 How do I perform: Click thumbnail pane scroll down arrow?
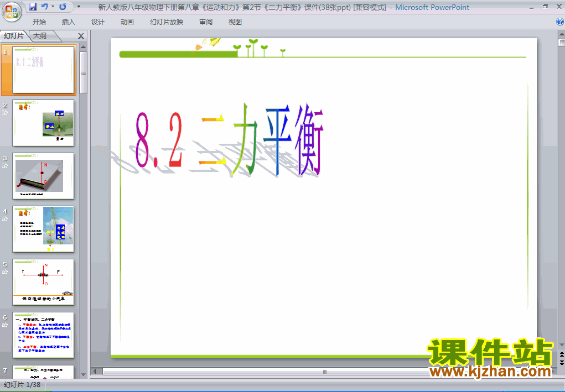83,375
